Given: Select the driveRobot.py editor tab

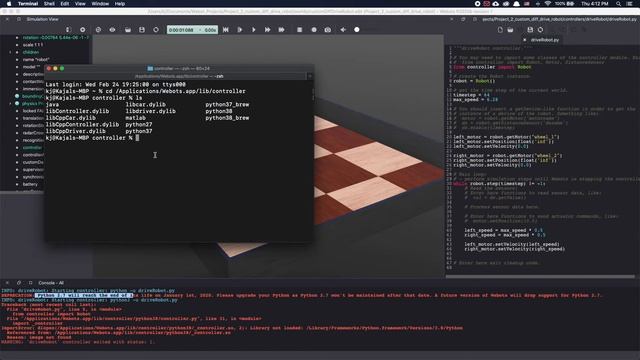Looking at the screenshot, I should point(544,40).
